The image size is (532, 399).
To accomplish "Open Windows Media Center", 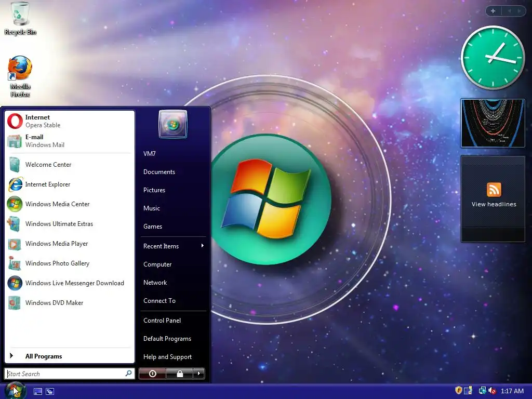I will (x=70, y=204).
